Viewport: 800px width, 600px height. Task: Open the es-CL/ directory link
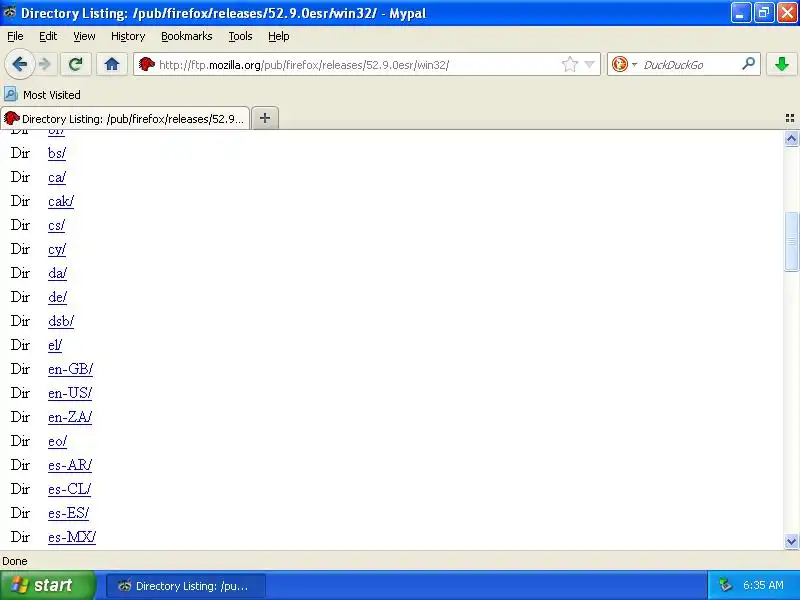click(69, 489)
